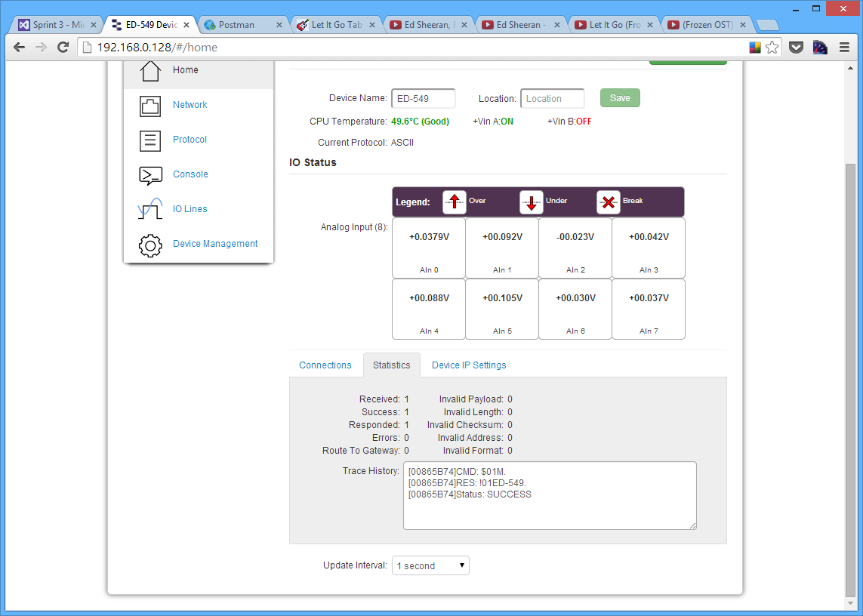Bookmark this page with the star icon
The image size is (863, 616).
pyautogui.click(x=771, y=47)
